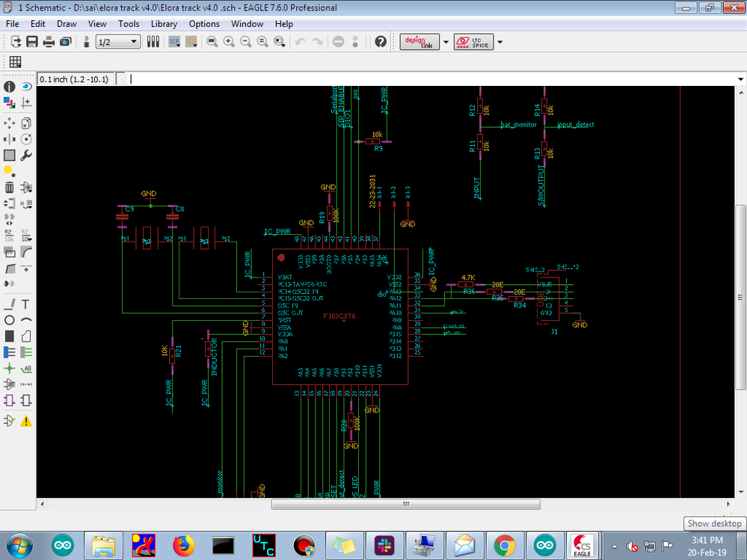This screenshot has width=747, height=560.
Task: Redraw the schematic view
Action: tap(262, 42)
